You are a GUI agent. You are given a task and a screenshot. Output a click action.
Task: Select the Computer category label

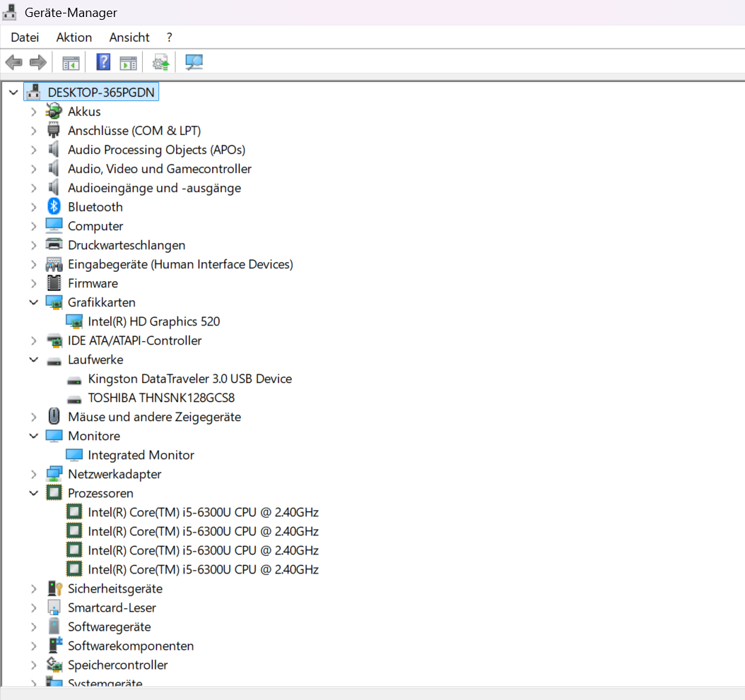[x=95, y=226]
